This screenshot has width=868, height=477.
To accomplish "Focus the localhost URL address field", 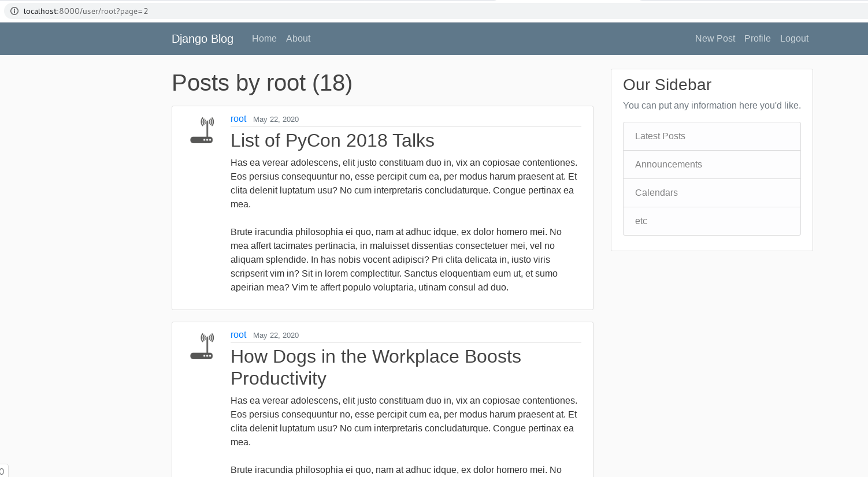I will pos(231,11).
